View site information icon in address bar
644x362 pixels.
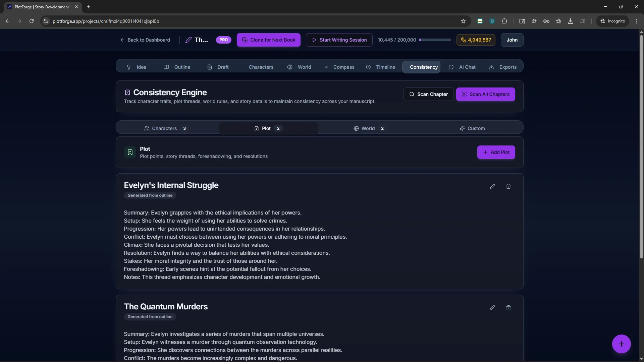click(46, 21)
